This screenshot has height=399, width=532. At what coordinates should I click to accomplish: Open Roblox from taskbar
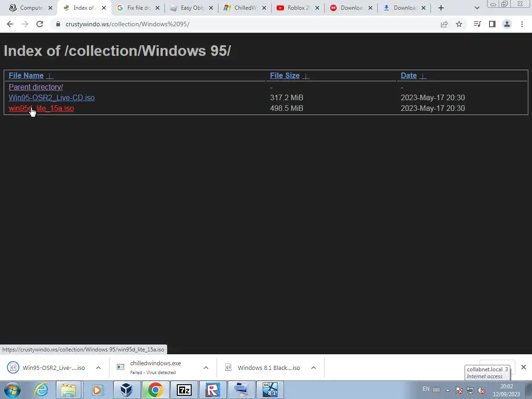pyautogui.click(x=213, y=390)
